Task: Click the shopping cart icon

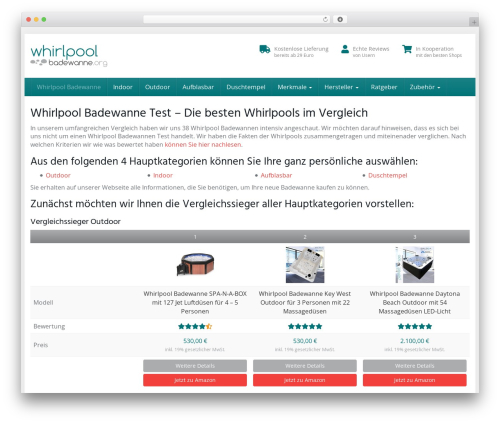Action: [407, 49]
